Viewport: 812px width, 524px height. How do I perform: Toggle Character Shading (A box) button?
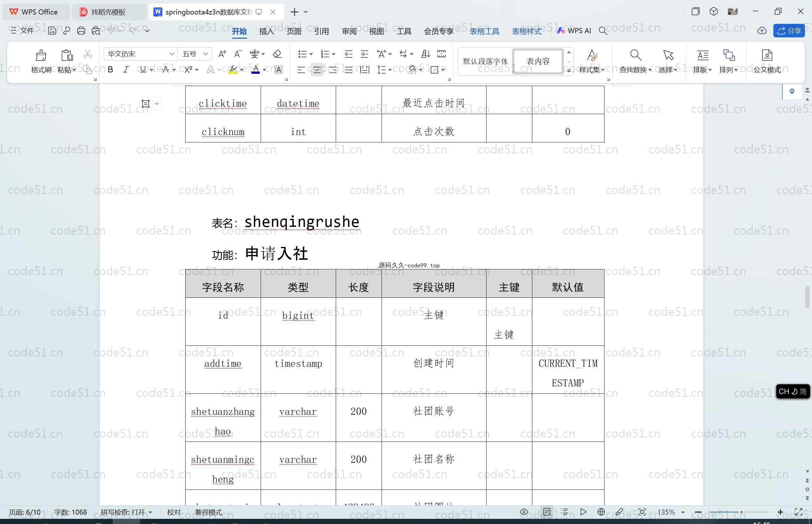pos(279,70)
